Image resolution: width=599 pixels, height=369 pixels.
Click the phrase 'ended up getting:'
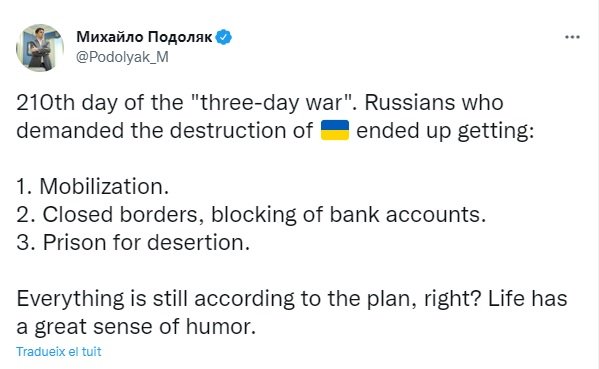click(445, 131)
